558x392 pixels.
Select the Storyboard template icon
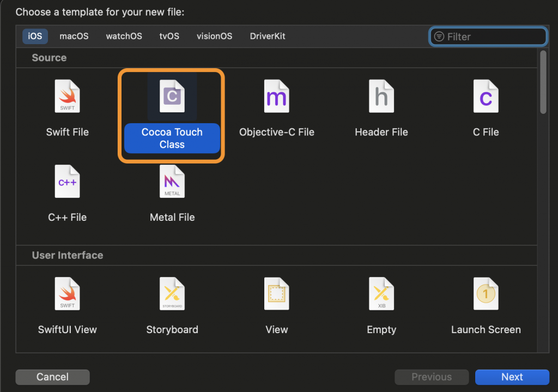pos(172,294)
